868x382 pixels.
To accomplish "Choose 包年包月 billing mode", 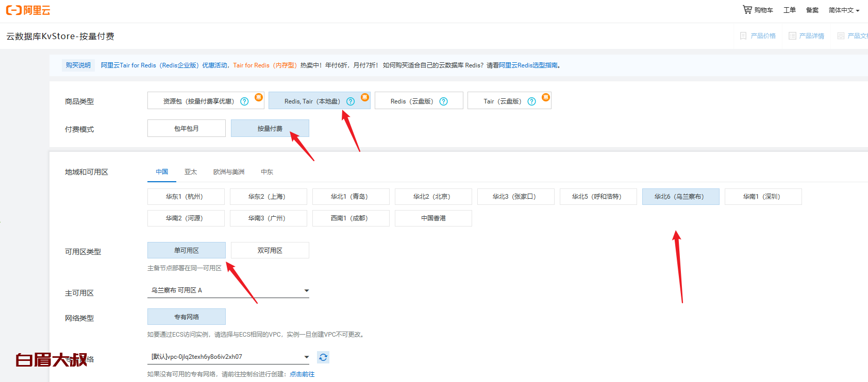I will pyautogui.click(x=187, y=128).
